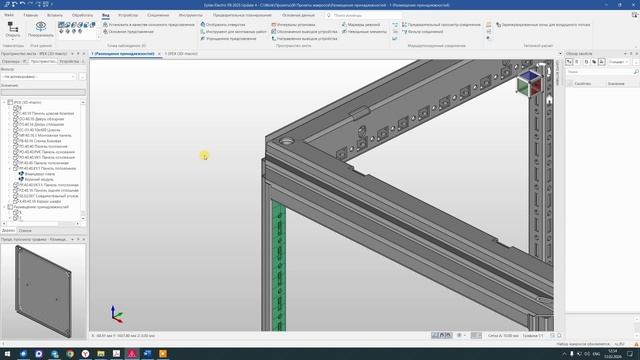
Task: Toggle Упрощенное представление
Action: pos(228,38)
